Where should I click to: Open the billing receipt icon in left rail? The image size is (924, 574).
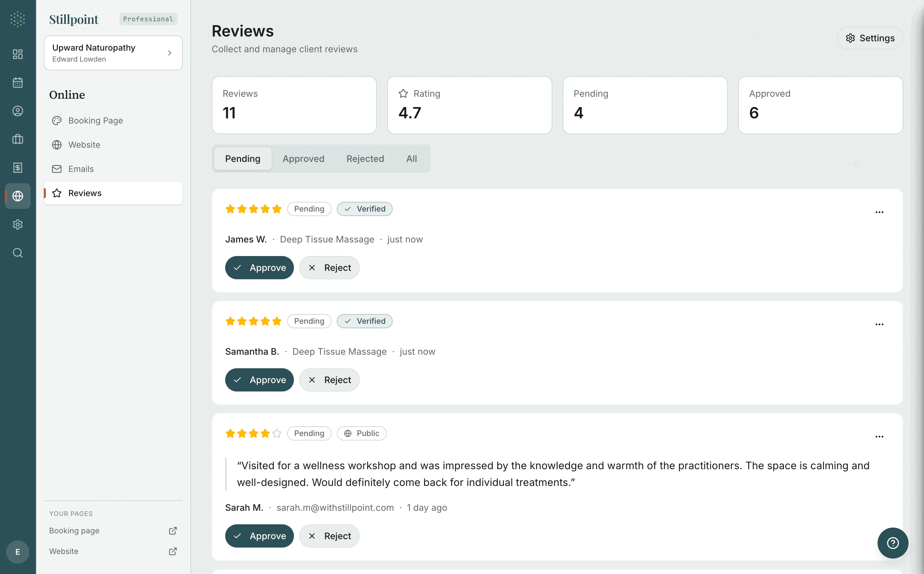[x=17, y=167]
